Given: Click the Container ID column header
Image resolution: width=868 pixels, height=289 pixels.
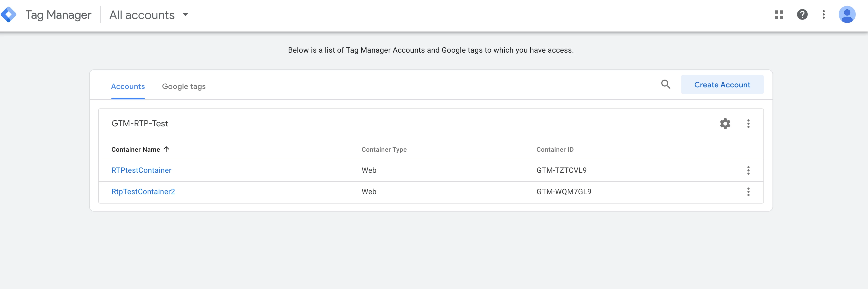Looking at the screenshot, I should coord(555,149).
